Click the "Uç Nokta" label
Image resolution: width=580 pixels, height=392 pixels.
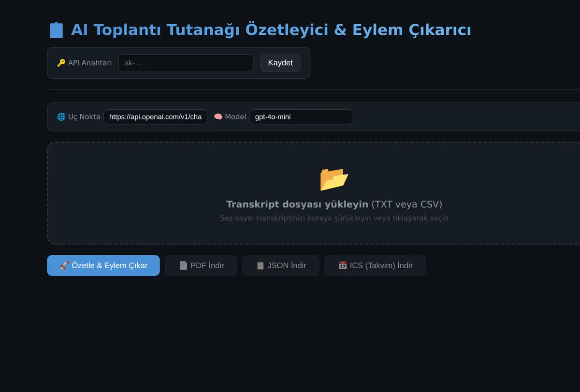tap(84, 116)
